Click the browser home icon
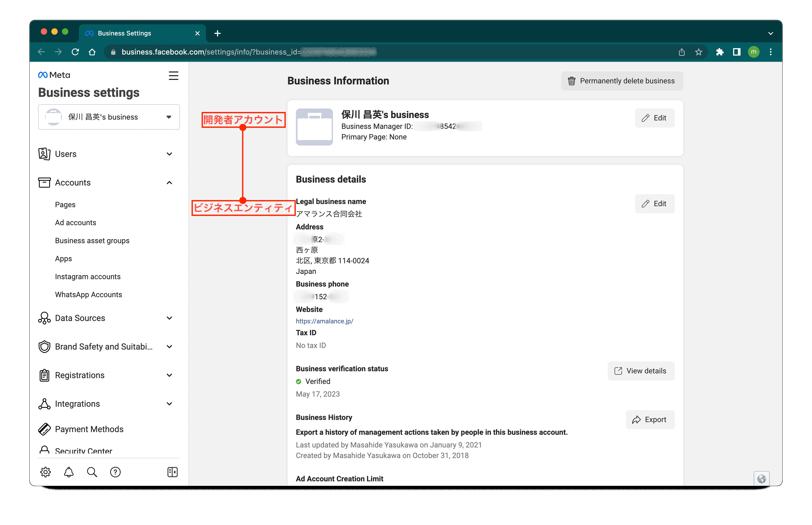 pyautogui.click(x=92, y=52)
